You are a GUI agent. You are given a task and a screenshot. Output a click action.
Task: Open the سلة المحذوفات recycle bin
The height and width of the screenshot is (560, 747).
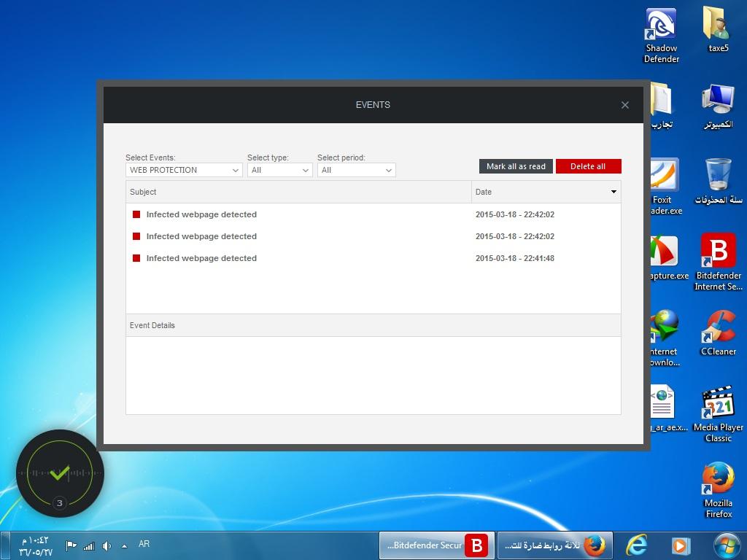(718, 182)
